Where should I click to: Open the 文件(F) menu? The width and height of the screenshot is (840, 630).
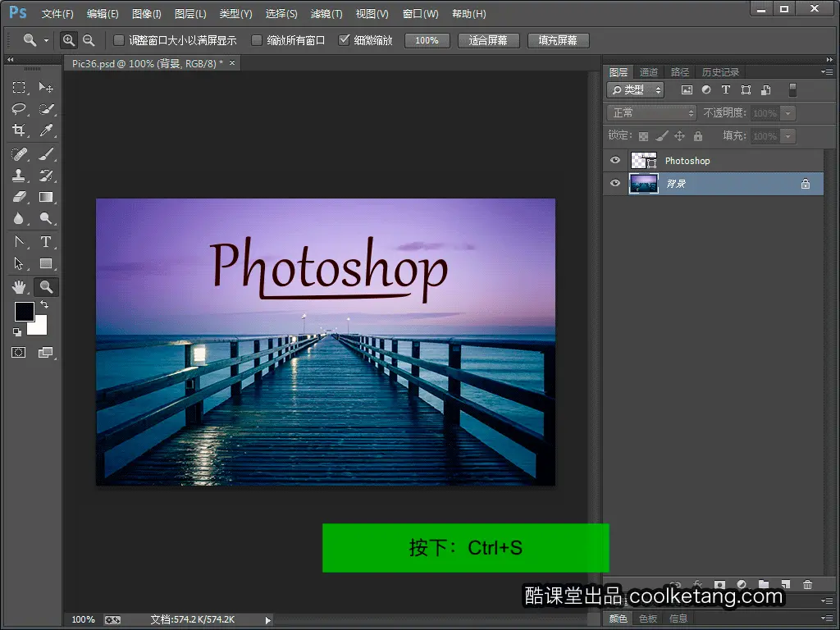tap(57, 14)
